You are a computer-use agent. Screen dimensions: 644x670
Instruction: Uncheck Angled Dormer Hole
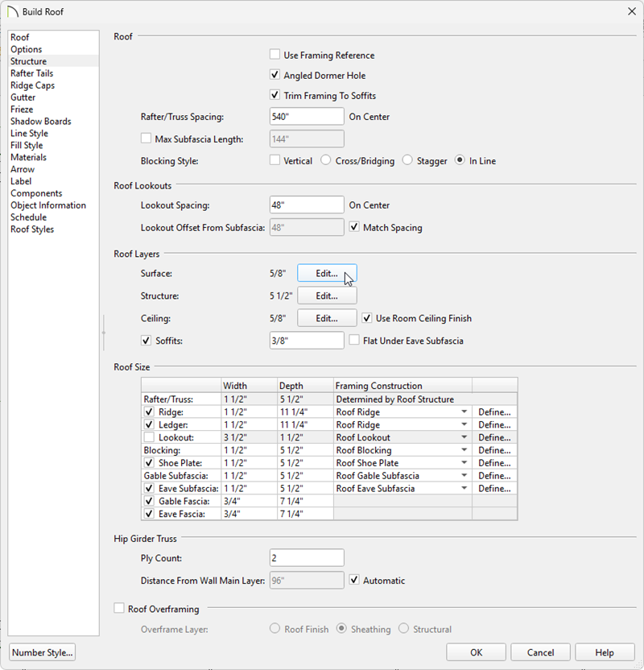point(275,75)
